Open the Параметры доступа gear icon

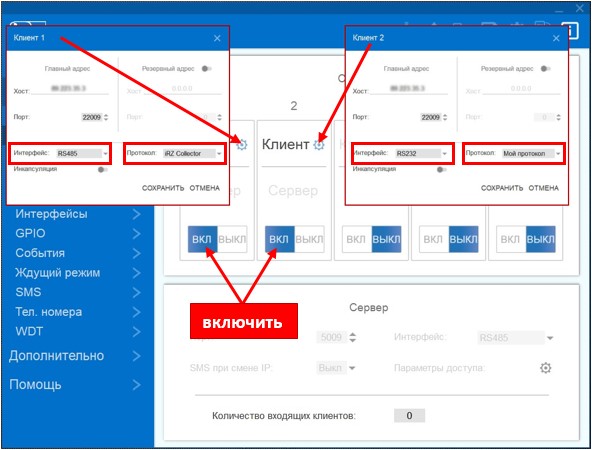545,368
